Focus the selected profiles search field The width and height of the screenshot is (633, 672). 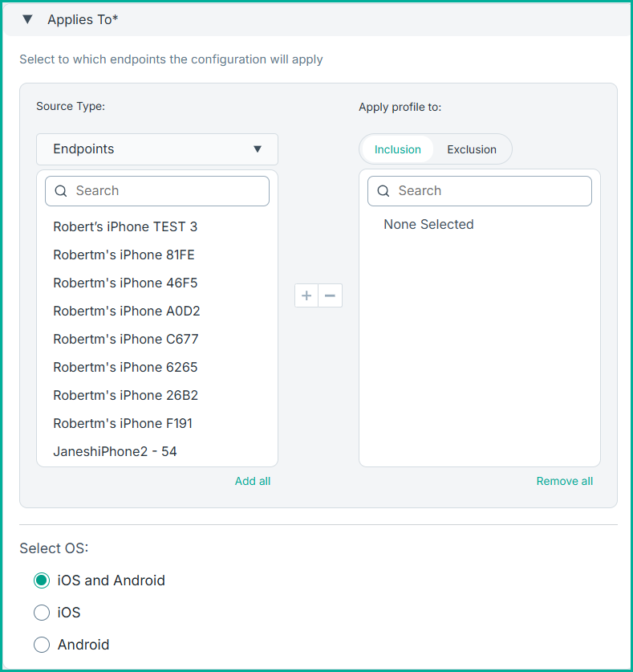point(491,191)
